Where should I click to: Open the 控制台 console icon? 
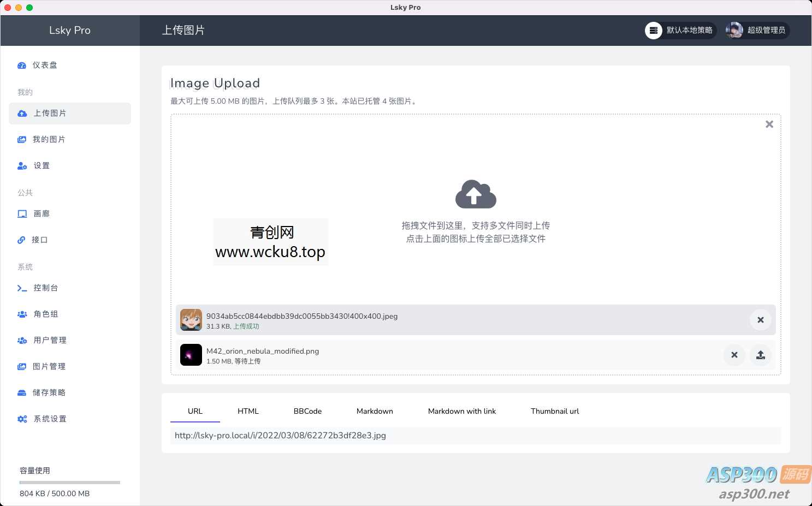(46, 288)
